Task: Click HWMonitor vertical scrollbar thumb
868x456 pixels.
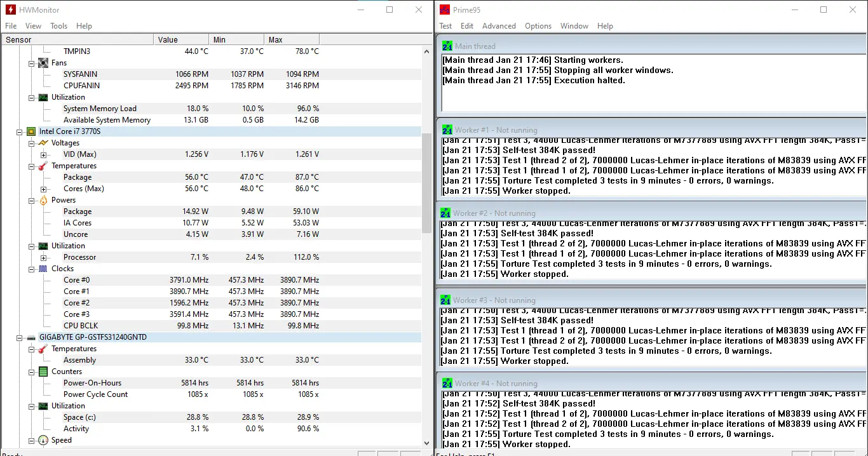Action: 427,182
